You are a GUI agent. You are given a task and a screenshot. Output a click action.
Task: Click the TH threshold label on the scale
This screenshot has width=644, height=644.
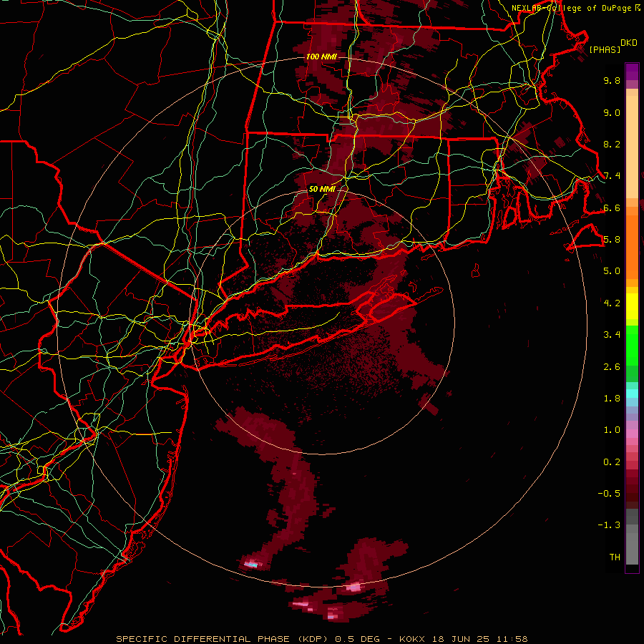coord(615,557)
